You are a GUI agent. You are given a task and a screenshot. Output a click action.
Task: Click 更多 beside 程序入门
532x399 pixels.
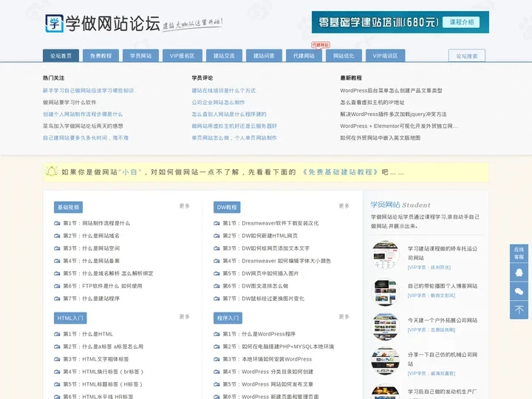[344, 317]
